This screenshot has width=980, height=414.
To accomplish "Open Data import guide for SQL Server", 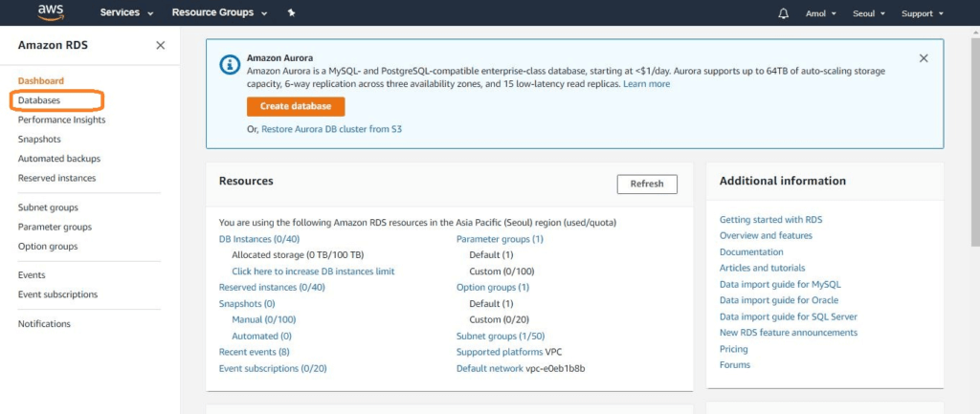I will pyautogui.click(x=789, y=316).
